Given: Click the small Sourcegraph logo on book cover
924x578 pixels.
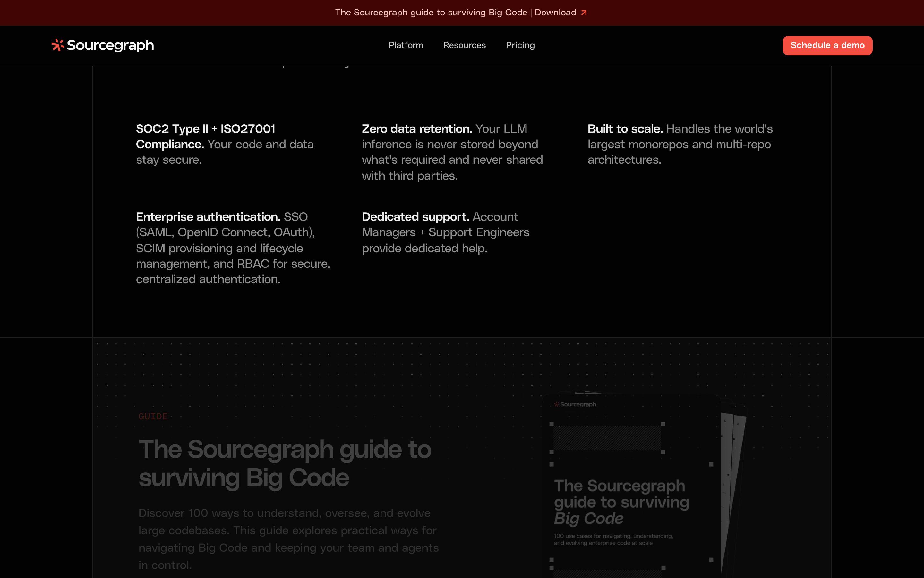Looking at the screenshot, I should pos(575,404).
